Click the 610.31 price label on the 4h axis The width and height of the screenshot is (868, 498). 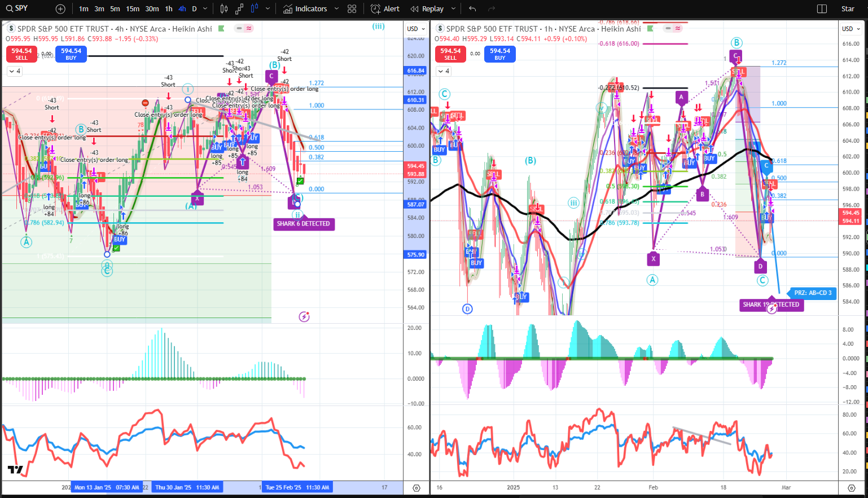coord(415,100)
